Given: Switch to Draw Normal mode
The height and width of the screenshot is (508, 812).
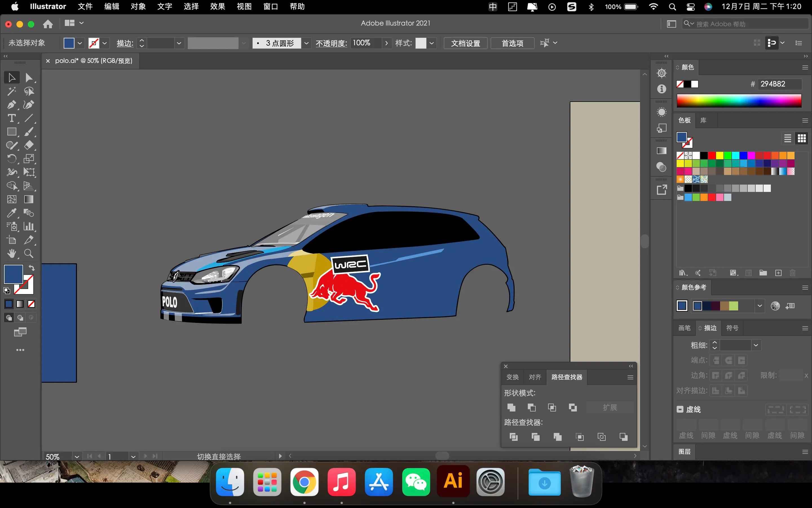Looking at the screenshot, I should (9, 317).
